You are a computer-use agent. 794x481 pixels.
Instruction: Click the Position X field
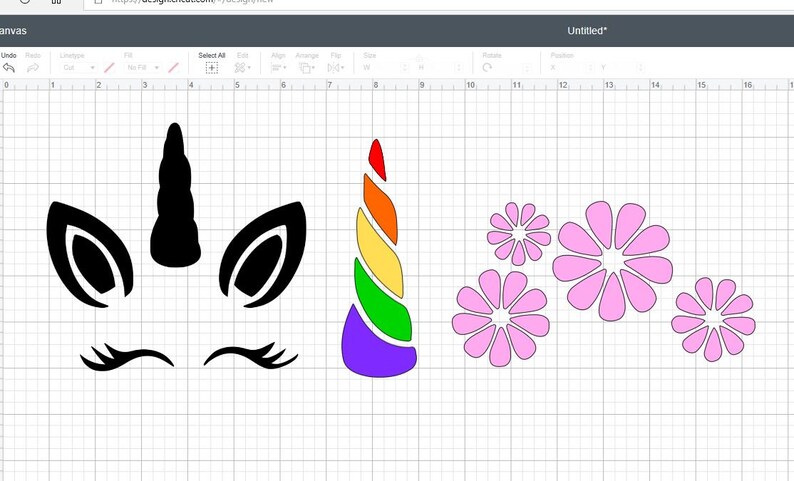[573, 67]
